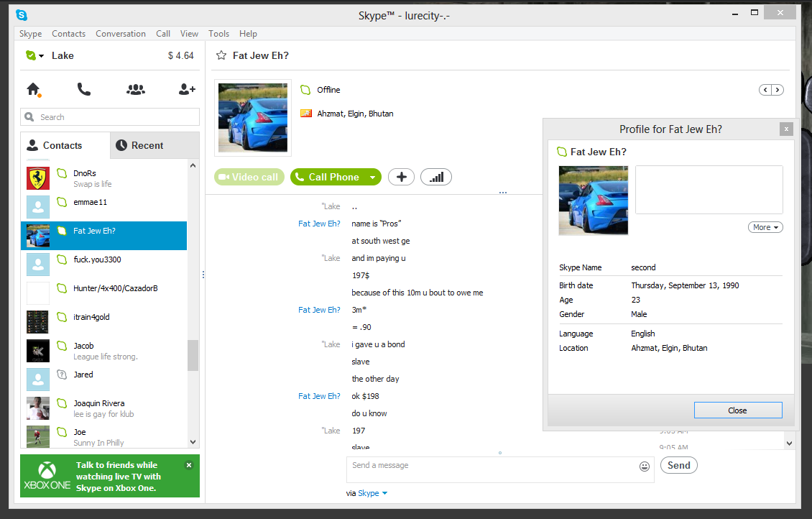Open the Skype menu
Screen dimensions: 812x519
point(31,34)
